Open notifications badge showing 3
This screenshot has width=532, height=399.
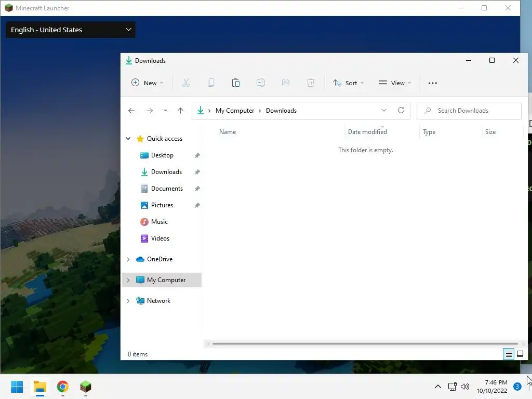pos(517,387)
